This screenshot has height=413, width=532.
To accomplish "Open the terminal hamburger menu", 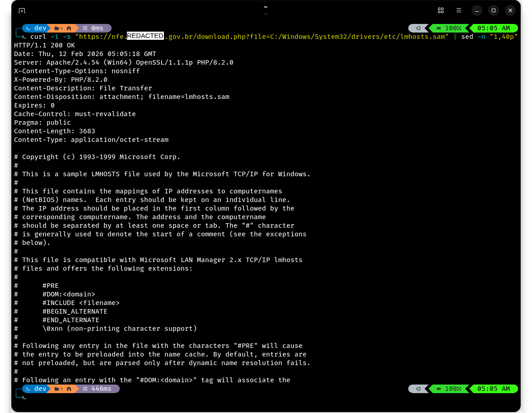I will click(x=459, y=10).
